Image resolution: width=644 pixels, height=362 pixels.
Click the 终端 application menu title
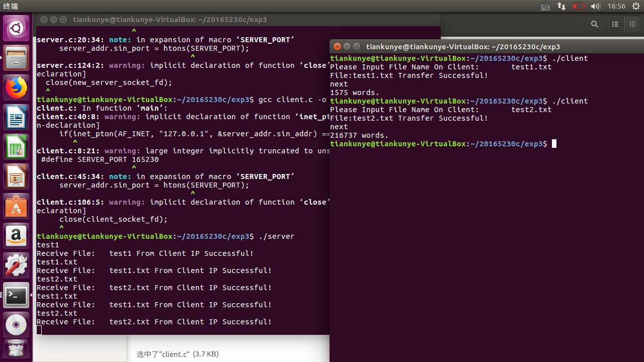(x=10, y=6)
